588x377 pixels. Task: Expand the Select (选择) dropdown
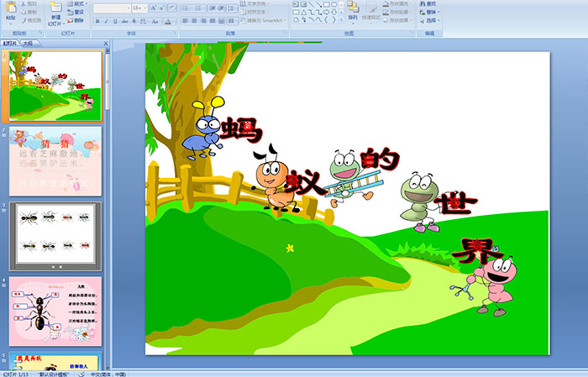coord(431,20)
